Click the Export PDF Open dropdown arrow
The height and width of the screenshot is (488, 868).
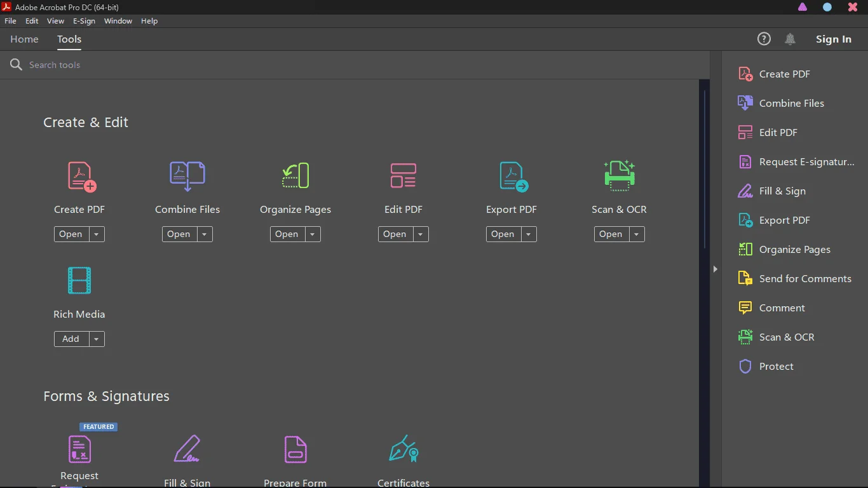click(x=529, y=234)
